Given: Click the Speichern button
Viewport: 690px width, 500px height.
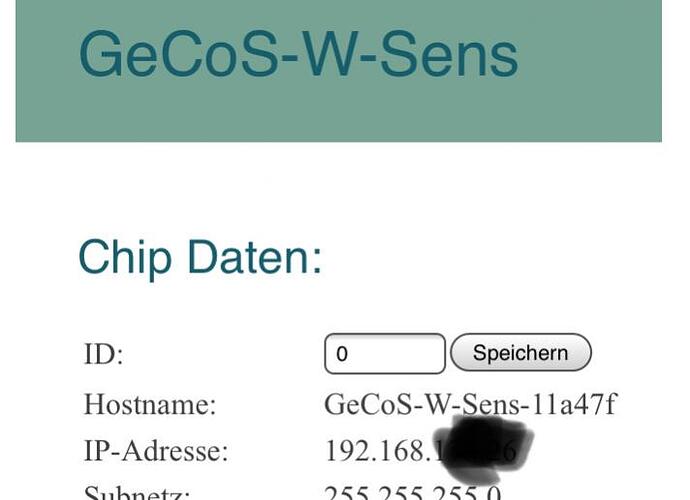Looking at the screenshot, I should (x=521, y=353).
